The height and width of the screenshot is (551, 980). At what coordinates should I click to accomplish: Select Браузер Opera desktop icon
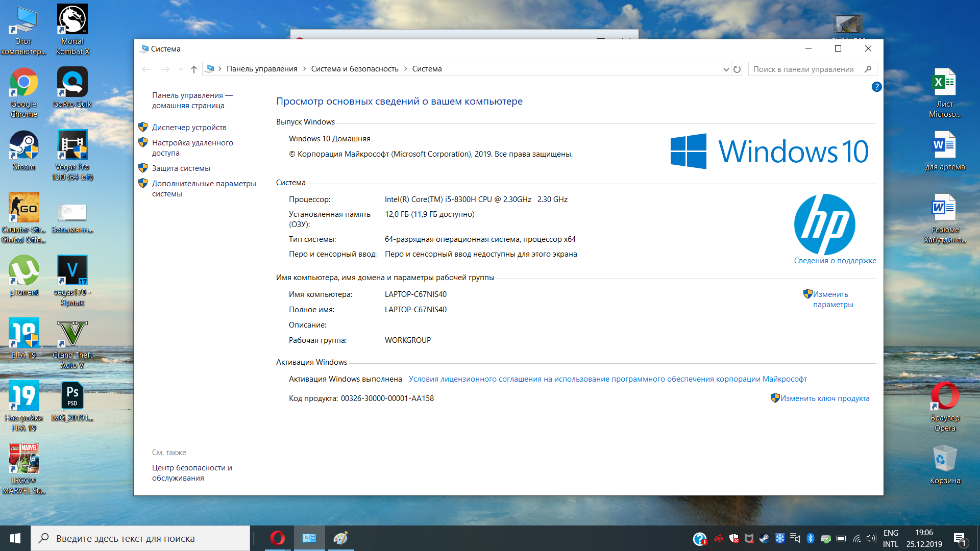click(945, 407)
